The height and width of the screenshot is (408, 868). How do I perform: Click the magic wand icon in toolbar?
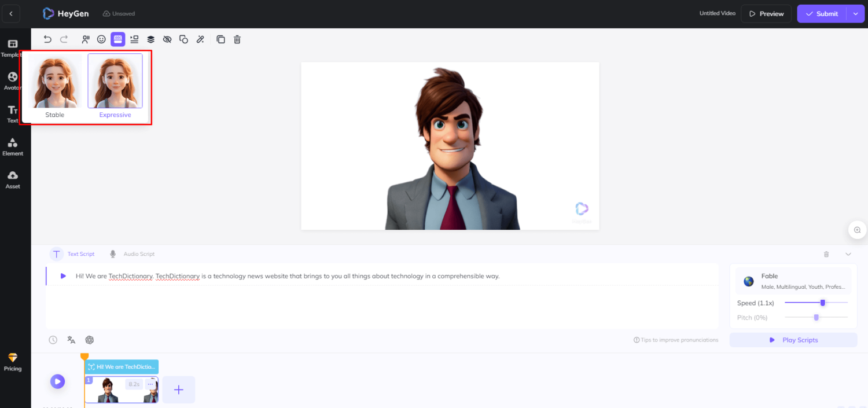pyautogui.click(x=200, y=39)
